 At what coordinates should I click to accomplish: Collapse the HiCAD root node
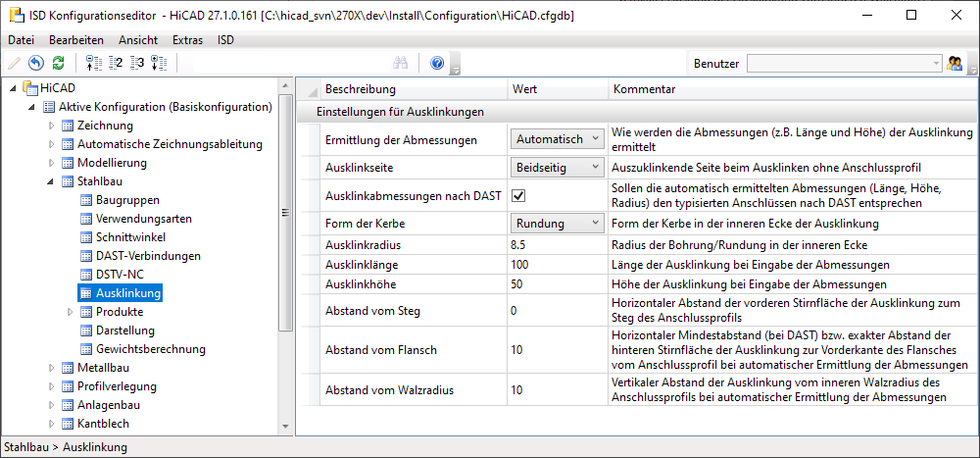coord(14,88)
